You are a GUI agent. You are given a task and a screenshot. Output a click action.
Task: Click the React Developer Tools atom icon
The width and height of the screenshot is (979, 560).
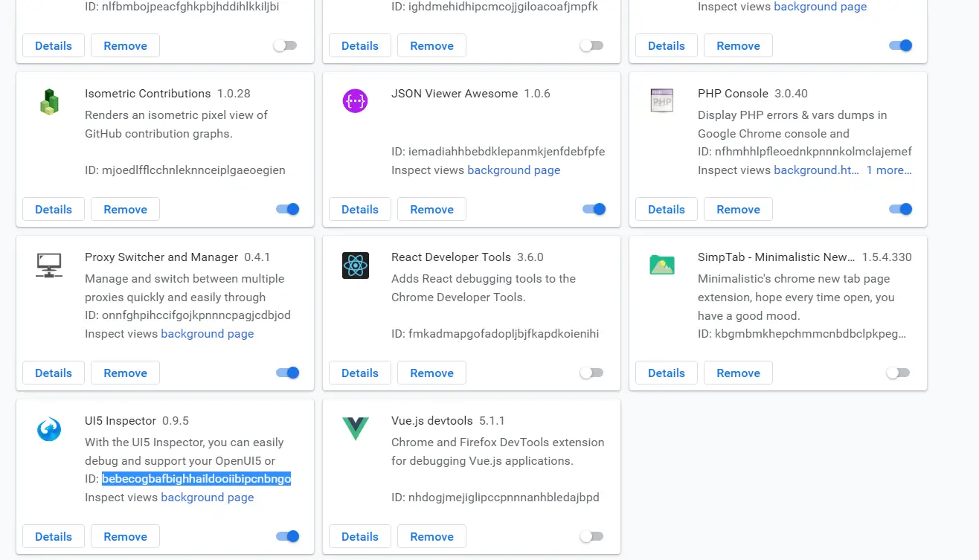click(356, 265)
